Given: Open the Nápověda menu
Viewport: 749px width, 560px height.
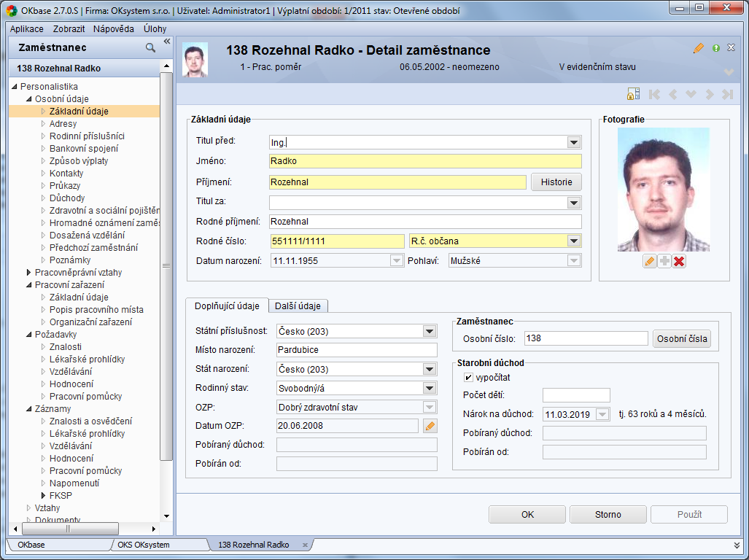Looking at the screenshot, I should tap(114, 28).
